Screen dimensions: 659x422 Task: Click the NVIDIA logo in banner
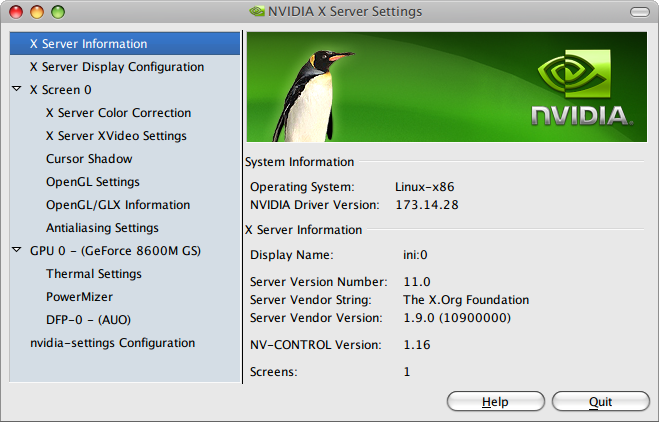pyautogui.click(x=582, y=88)
